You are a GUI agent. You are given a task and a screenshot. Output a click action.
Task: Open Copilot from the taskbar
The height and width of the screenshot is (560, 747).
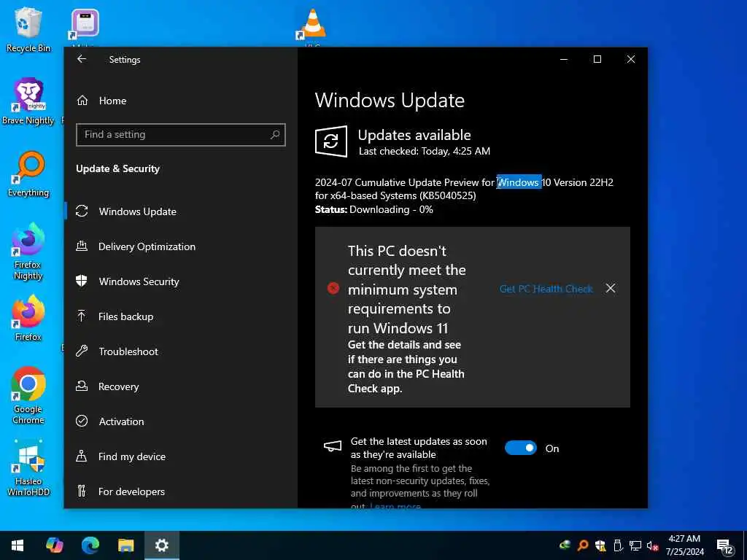coord(54,545)
